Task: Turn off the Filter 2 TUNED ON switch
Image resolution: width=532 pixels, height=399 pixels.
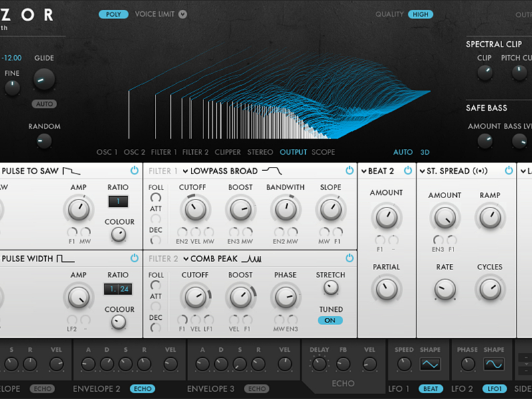Action: pos(330,320)
